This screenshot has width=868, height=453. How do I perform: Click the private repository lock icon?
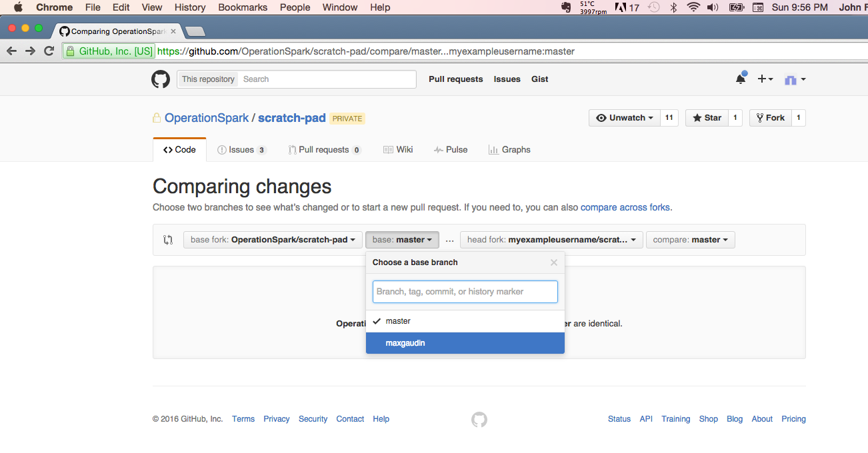[157, 118]
